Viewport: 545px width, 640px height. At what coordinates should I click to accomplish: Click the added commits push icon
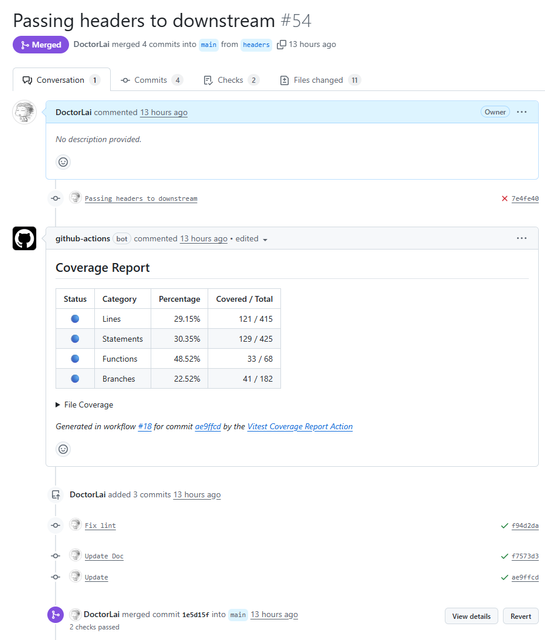point(56,495)
